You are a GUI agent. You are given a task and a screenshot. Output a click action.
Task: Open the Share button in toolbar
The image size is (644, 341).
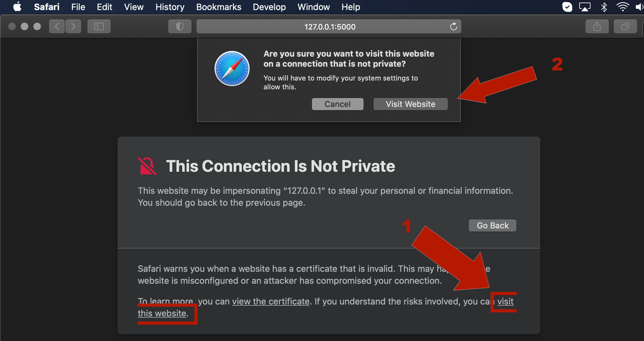[x=597, y=26]
